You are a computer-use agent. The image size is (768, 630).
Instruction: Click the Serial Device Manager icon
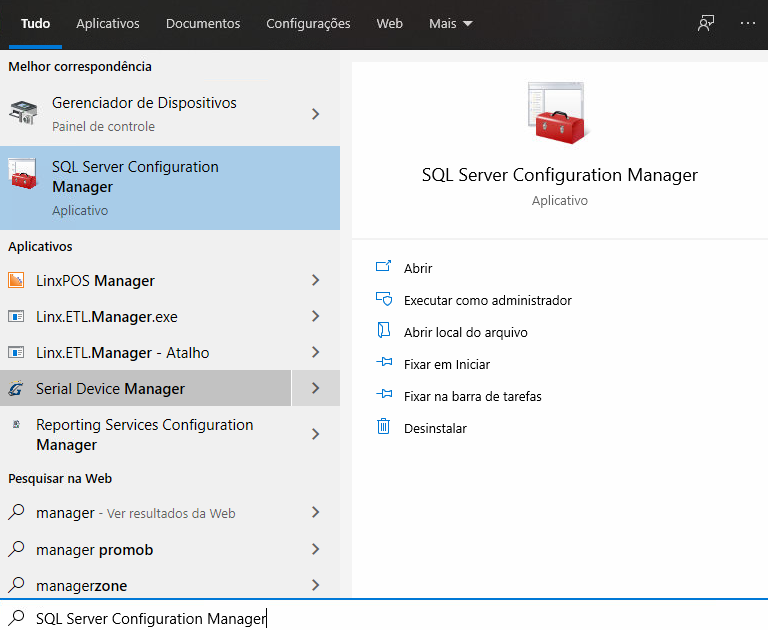pyautogui.click(x=16, y=389)
